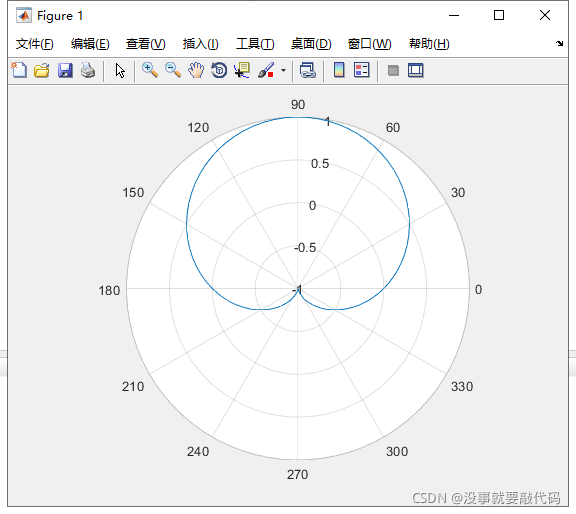Click the 270 degree angle label

[298, 475]
